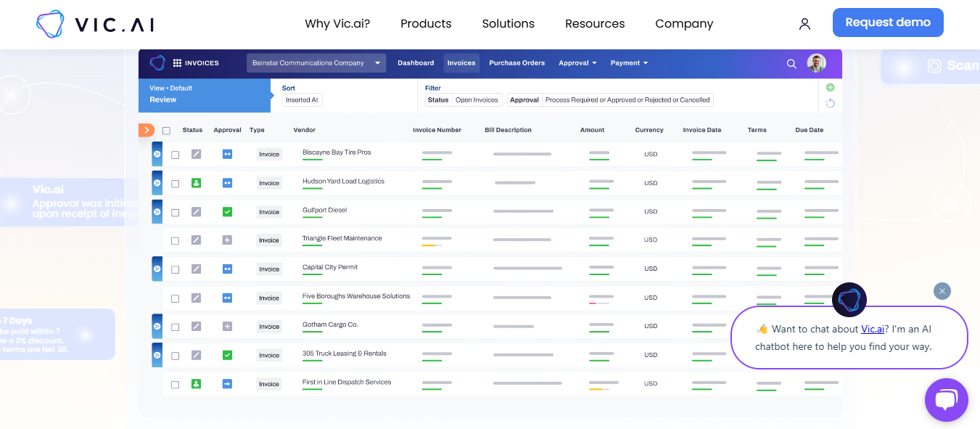The height and width of the screenshot is (429, 980).
Task: Open the Purchase Orders tab
Action: click(x=516, y=63)
